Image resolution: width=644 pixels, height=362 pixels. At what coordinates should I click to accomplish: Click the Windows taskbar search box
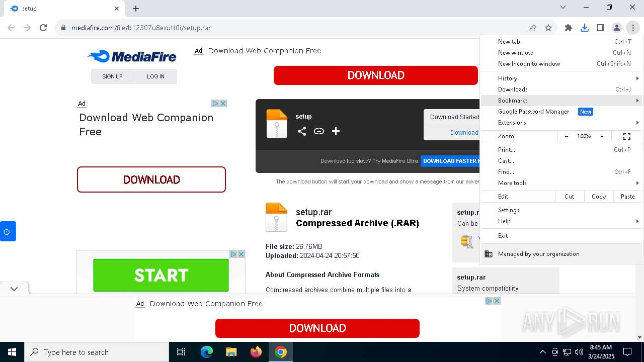(97, 352)
